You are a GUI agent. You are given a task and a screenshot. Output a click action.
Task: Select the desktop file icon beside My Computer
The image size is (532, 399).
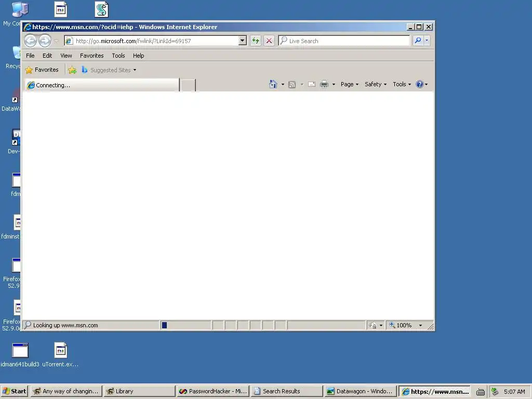[61, 9]
